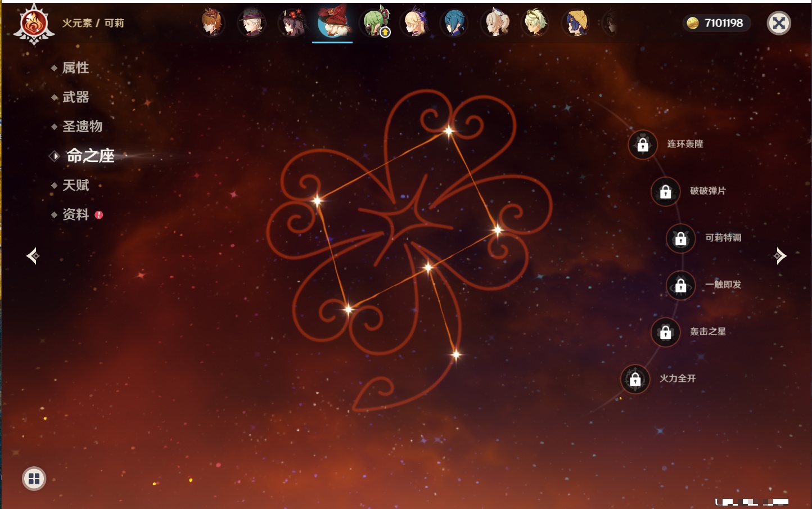812x509 pixels.
Task: Click the 连环轰隆 constellation label
Action: point(685,144)
